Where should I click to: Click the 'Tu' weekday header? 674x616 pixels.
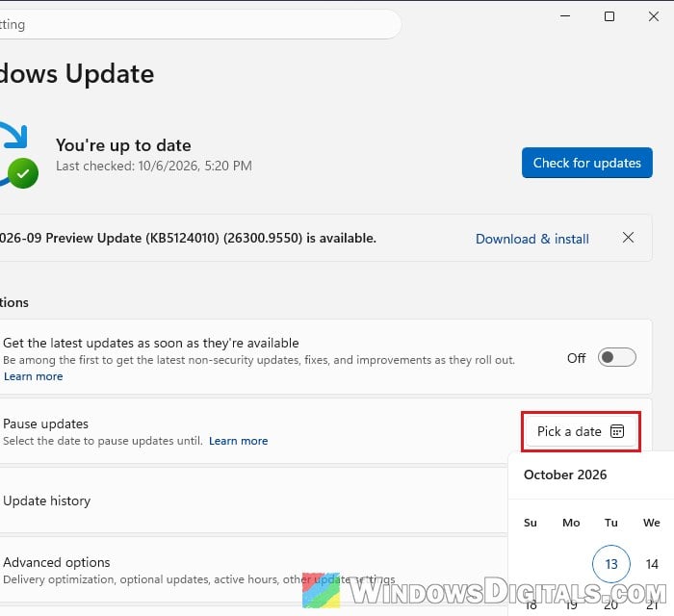[611, 523]
